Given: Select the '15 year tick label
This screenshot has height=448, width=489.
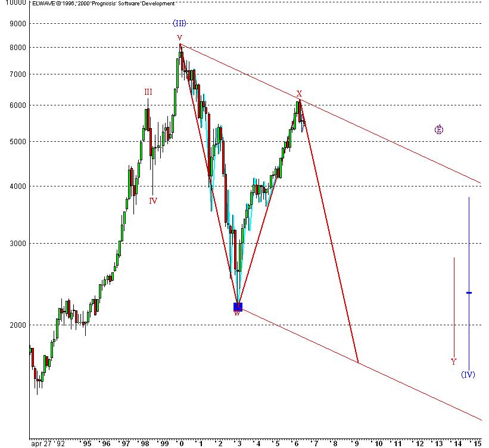Looking at the screenshot, I should [x=476, y=443].
